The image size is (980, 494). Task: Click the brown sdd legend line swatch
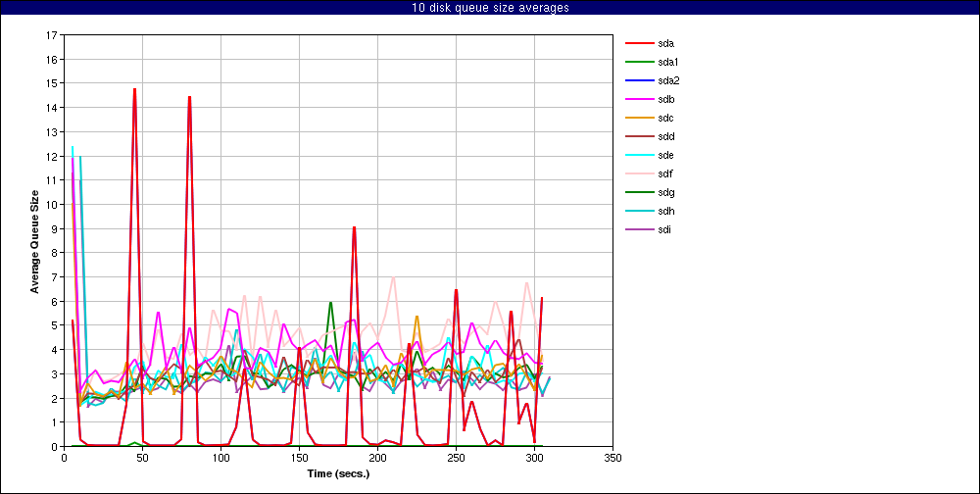point(639,136)
